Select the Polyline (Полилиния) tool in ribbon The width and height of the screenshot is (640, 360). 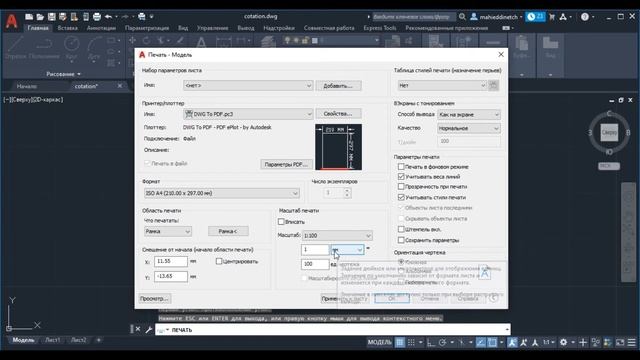(44, 48)
